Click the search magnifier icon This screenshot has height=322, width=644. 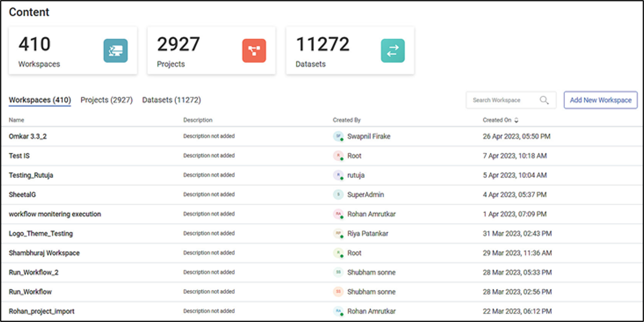click(x=544, y=100)
